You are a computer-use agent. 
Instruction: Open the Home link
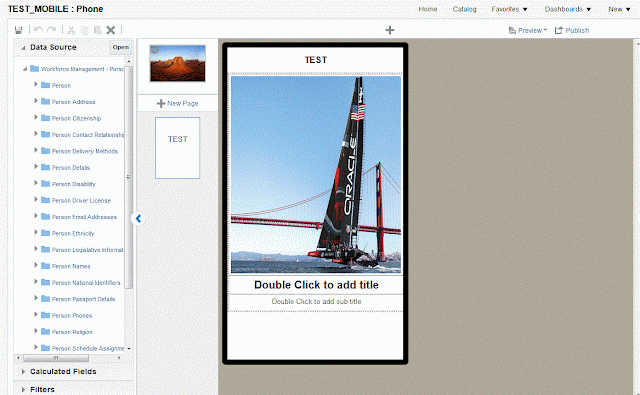pos(428,9)
